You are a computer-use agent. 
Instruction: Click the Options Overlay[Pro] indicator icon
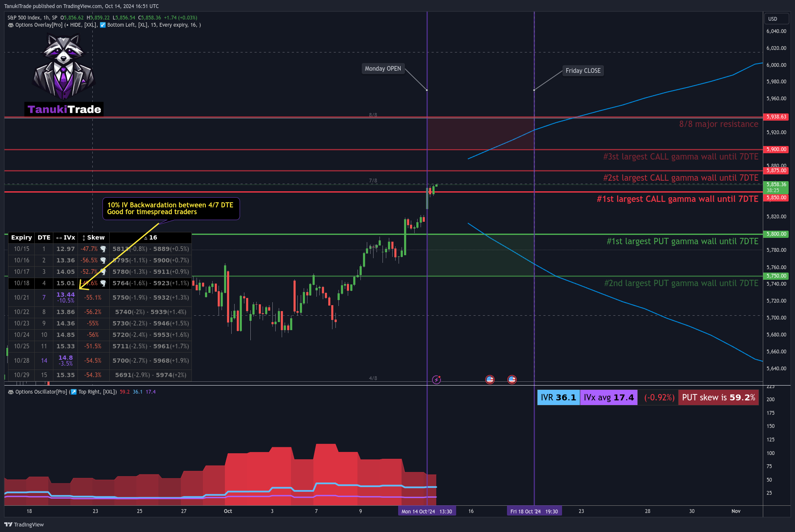11,25
